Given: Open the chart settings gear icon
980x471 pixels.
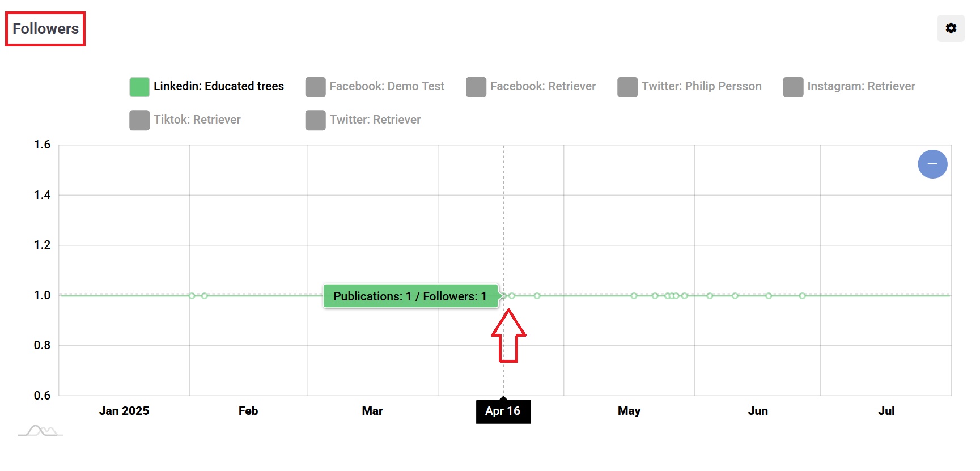Looking at the screenshot, I should coord(951,28).
